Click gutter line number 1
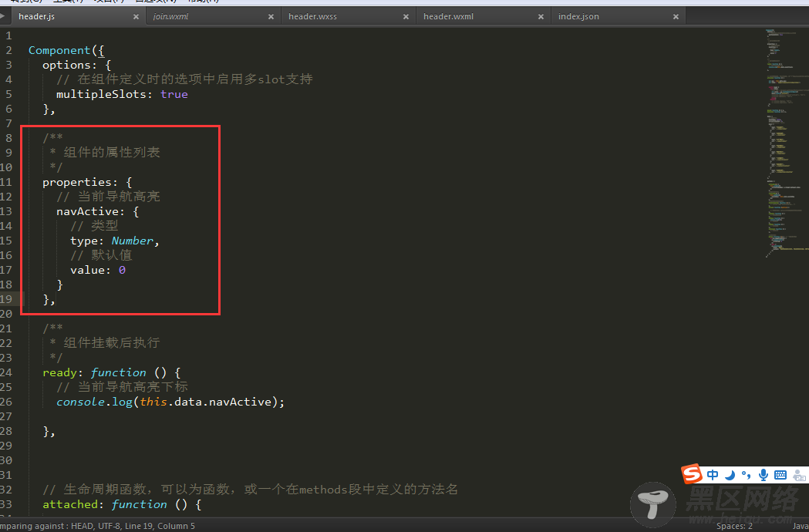This screenshot has height=532, width=809. click(x=8, y=35)
